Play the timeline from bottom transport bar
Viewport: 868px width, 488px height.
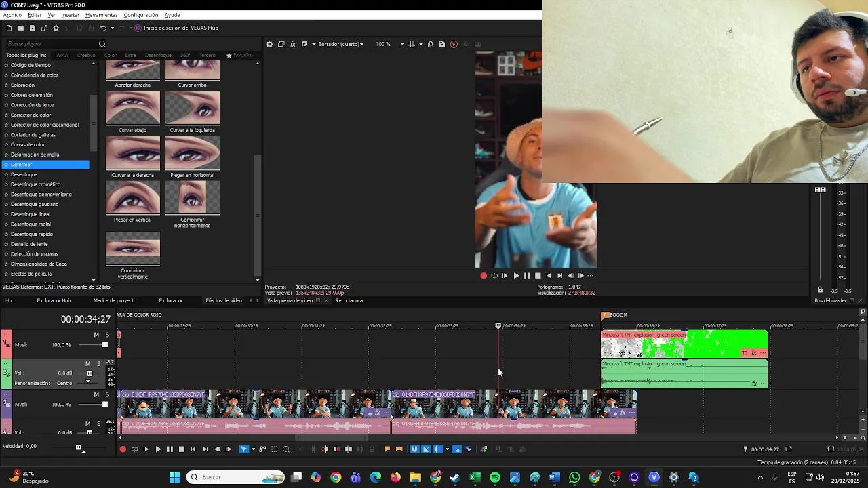[x=158, y=449]
